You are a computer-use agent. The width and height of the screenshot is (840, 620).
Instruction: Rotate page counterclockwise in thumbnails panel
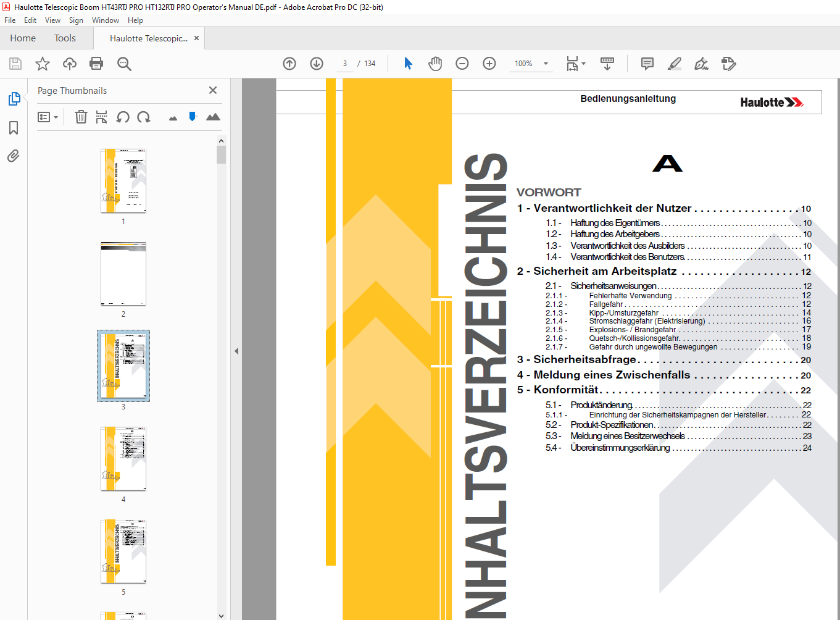[x=123, y=117]
